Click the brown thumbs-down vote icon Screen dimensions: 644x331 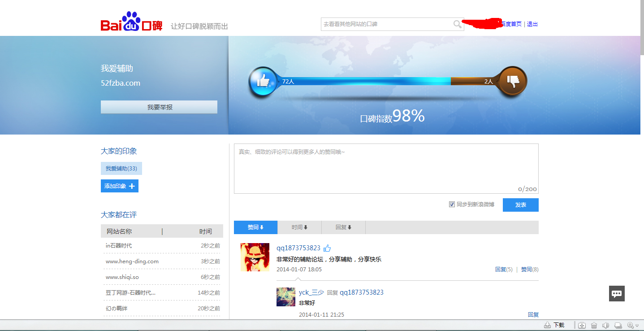(x=512, y=82)
